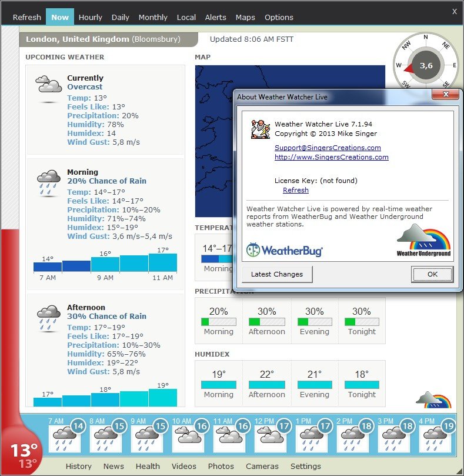Close the About Weather Watcher Live dialog

coord(446,94)
